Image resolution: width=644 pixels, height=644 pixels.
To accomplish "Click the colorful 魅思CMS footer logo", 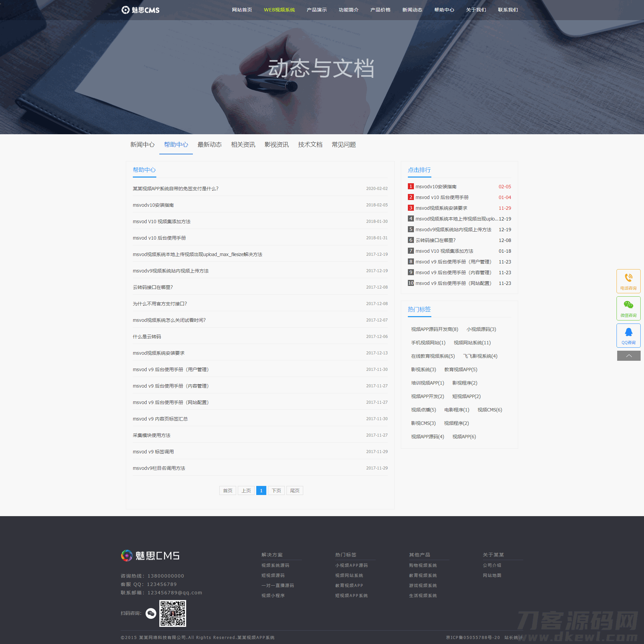I will pos(150,556).
